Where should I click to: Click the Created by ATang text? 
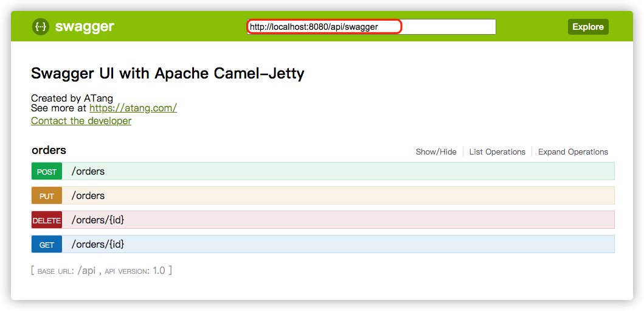coord(72,98)
